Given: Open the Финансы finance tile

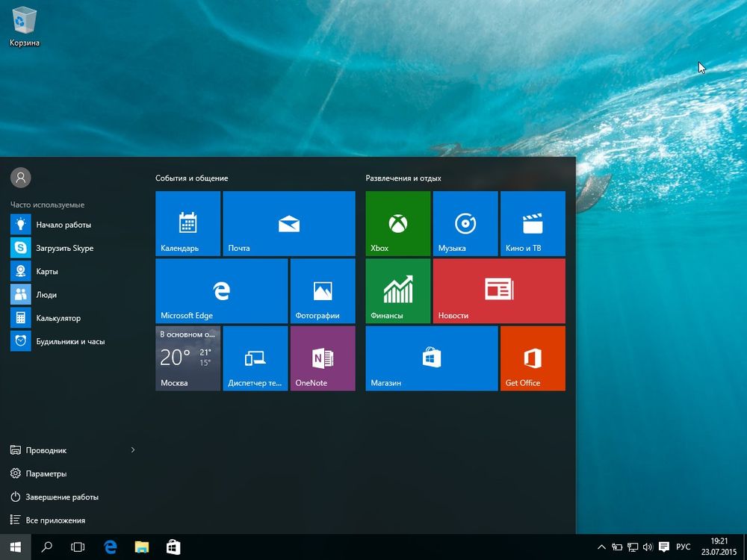Looking at the screenshot, I should [397, 290].
